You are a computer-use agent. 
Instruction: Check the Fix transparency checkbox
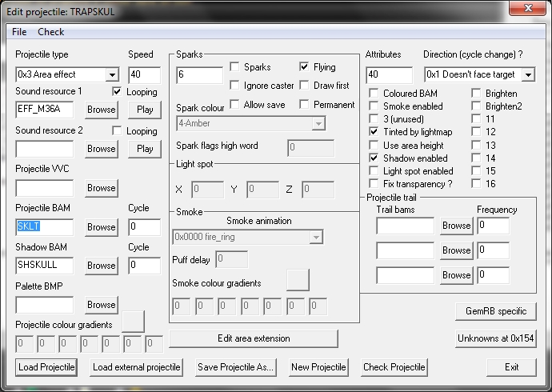(374, 184)
